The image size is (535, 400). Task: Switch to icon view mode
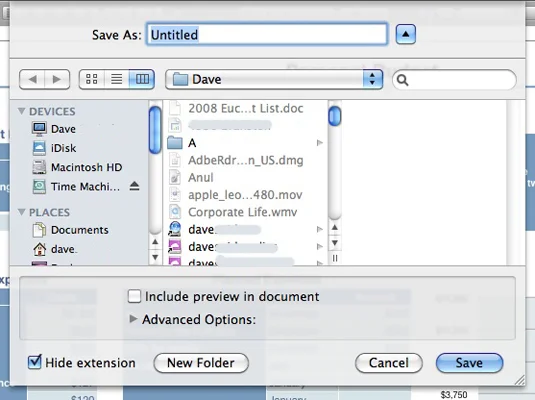click(91, 79)
